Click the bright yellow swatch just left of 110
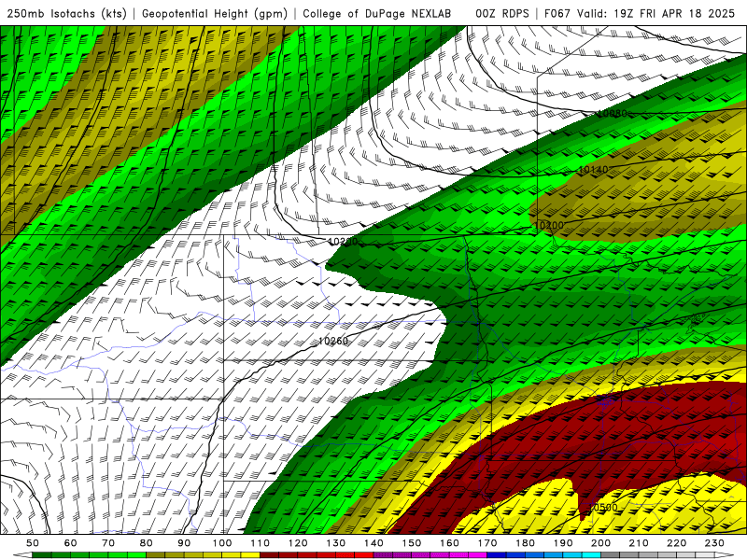Image resolution: width=747 pixels, height=560 pixels. tap(250, 554)
